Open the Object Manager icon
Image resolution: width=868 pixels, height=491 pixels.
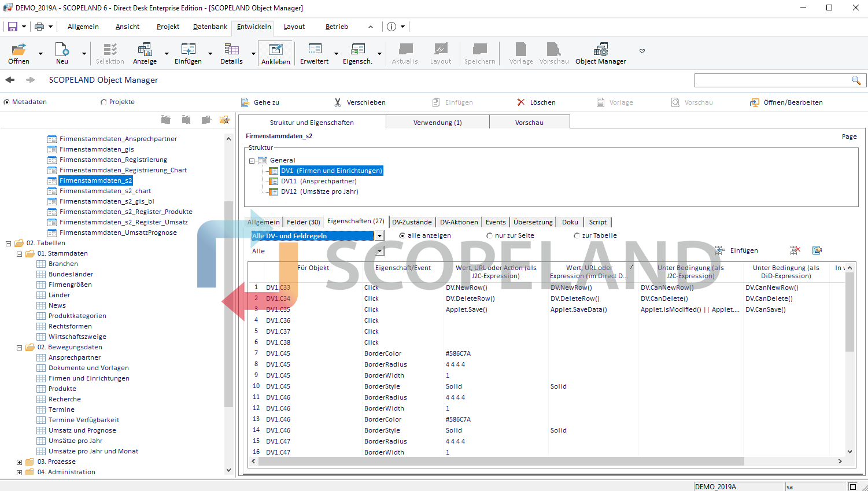[x=601, y=49]
